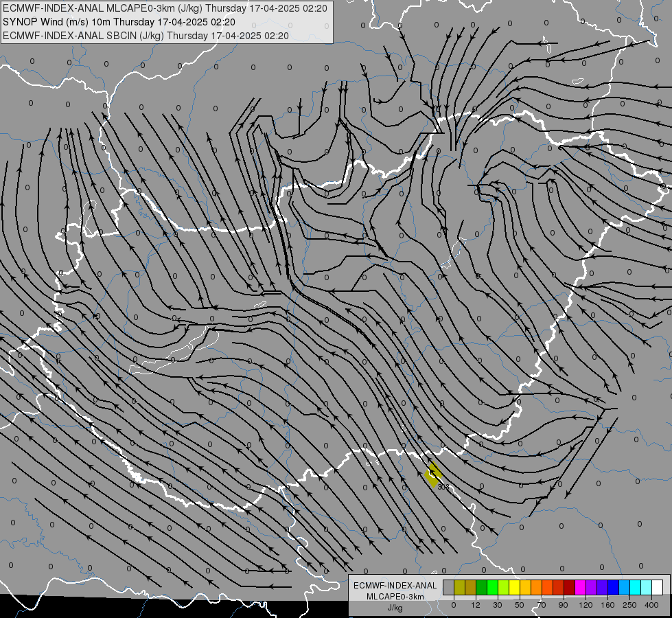The height and width of the screenshot is (618, 672).
Task: Click the legend scale label 160
Action: coord(607,605)
